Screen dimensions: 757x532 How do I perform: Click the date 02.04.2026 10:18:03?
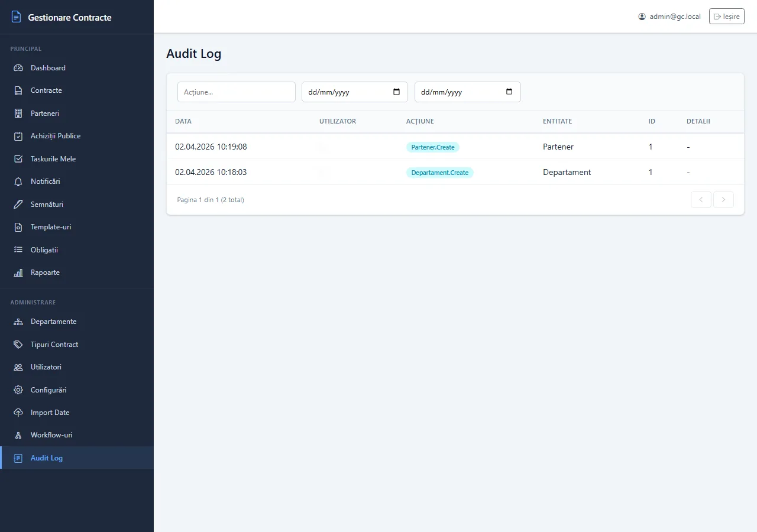(x=211, y=172)
